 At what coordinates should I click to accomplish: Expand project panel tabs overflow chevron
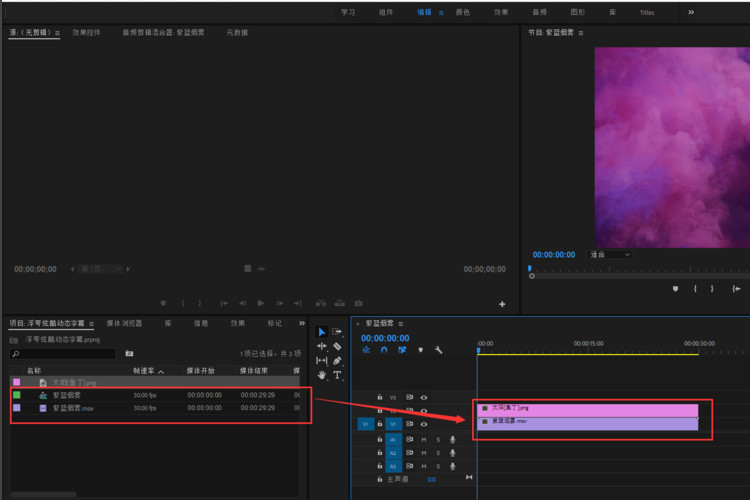(x=302, y=323)
